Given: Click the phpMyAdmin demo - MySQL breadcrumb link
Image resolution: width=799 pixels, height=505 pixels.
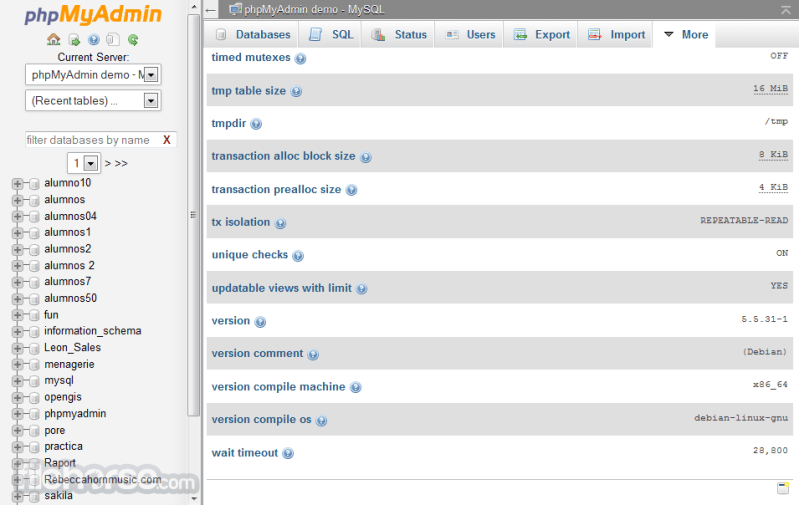Looking at the screenshot, I should point(314,9).
